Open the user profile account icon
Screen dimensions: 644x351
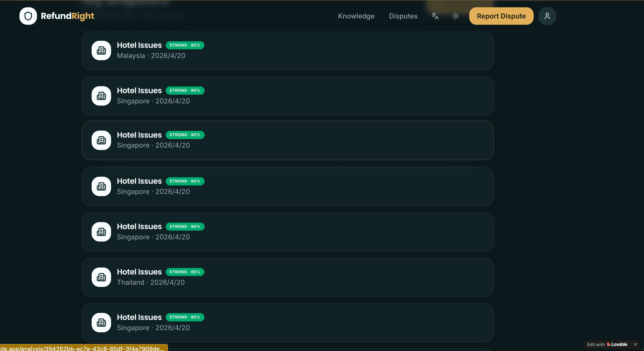[x=547, y=16]
